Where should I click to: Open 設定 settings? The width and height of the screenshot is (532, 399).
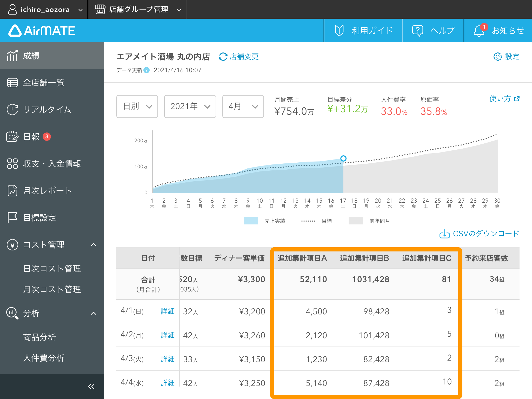pyautogui.click(x=506, y=56)
